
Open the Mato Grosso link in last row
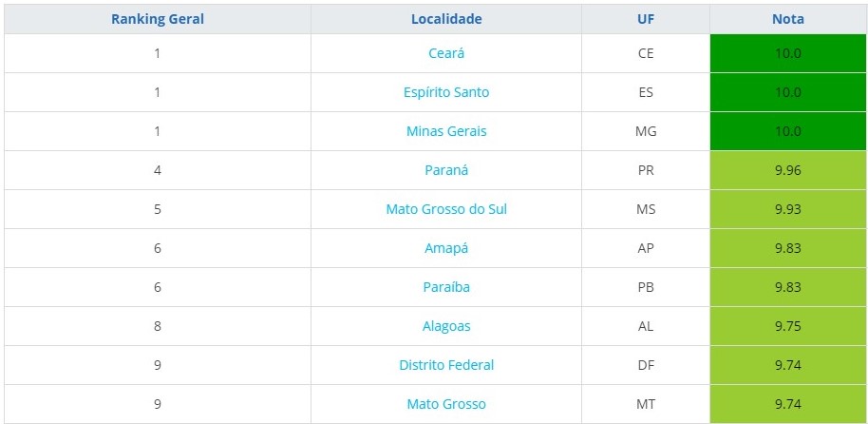pyautogui.click(x=446, y=404)
